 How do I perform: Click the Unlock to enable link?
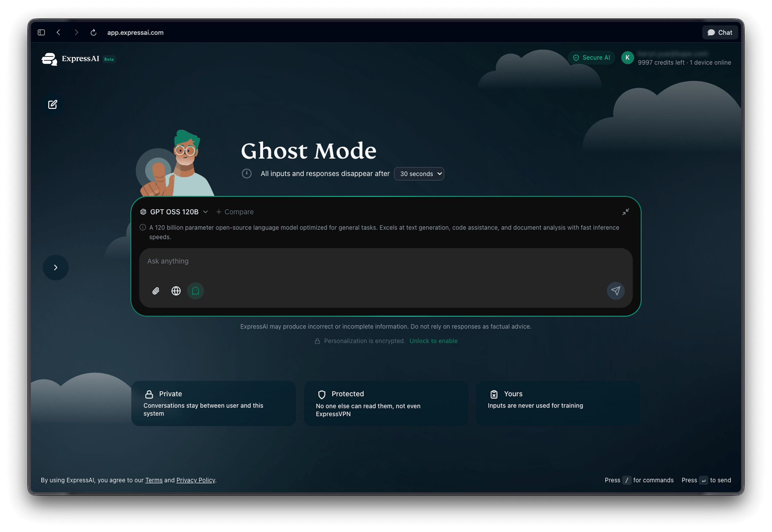point(433,341)
